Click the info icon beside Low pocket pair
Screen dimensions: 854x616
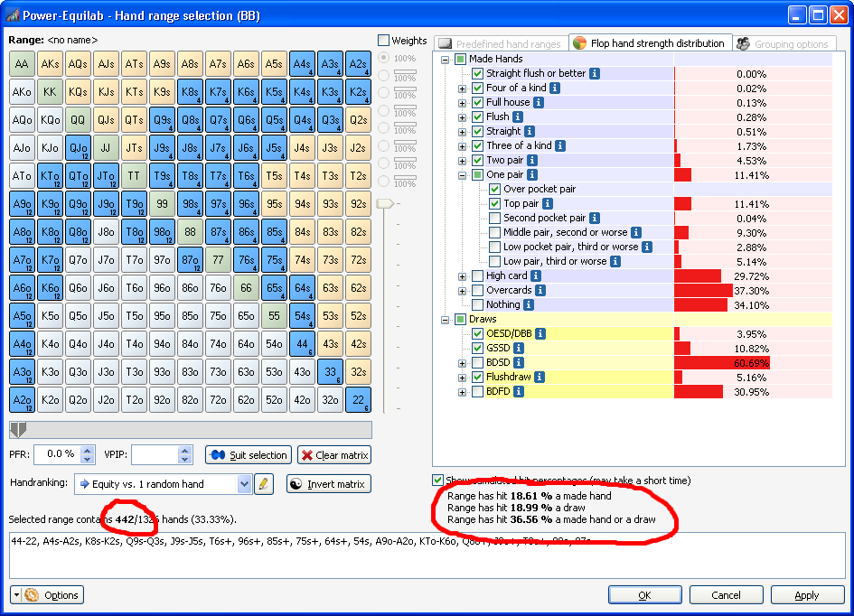point(647,247)
